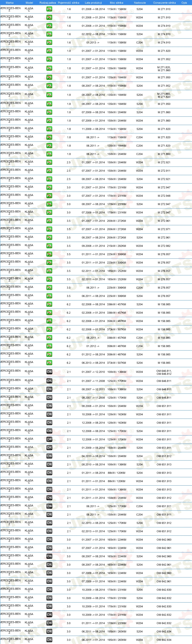The width and height of the screenshot is (192, 644).
Task: Click the Lata produkcji column header
Action: click(x=93, y=3)
